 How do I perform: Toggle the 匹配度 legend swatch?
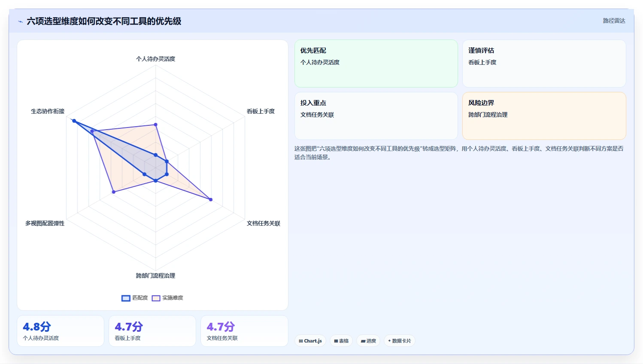(x=126, y=298)
